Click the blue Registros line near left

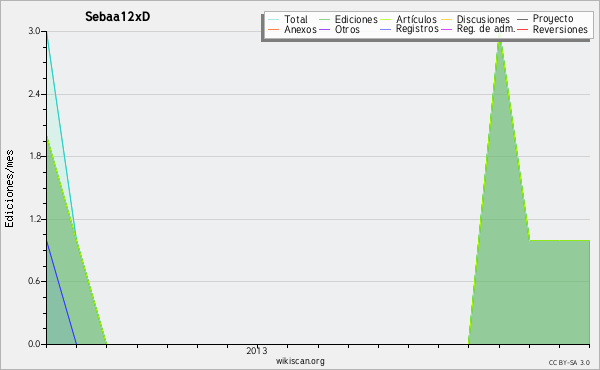click(61, 292)
